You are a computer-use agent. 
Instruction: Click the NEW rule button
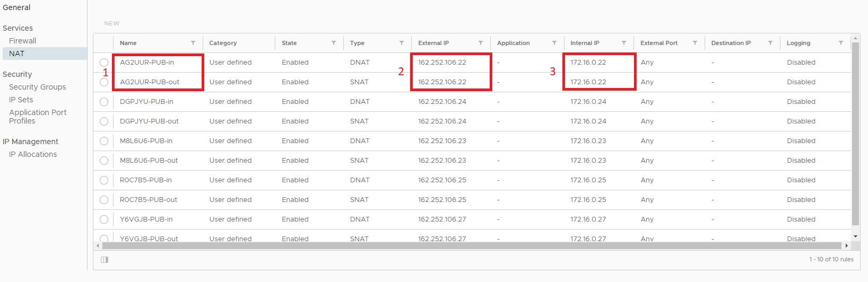(x=111, y=23)
